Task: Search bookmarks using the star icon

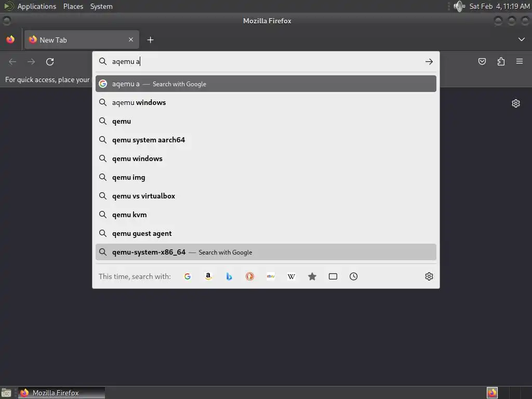Action: click(x=312, y=276)
